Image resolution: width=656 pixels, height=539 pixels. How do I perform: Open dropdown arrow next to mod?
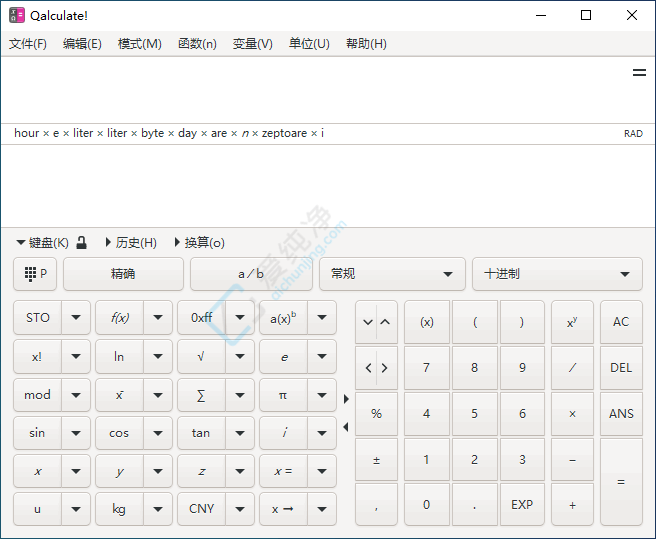coord(76,395)
